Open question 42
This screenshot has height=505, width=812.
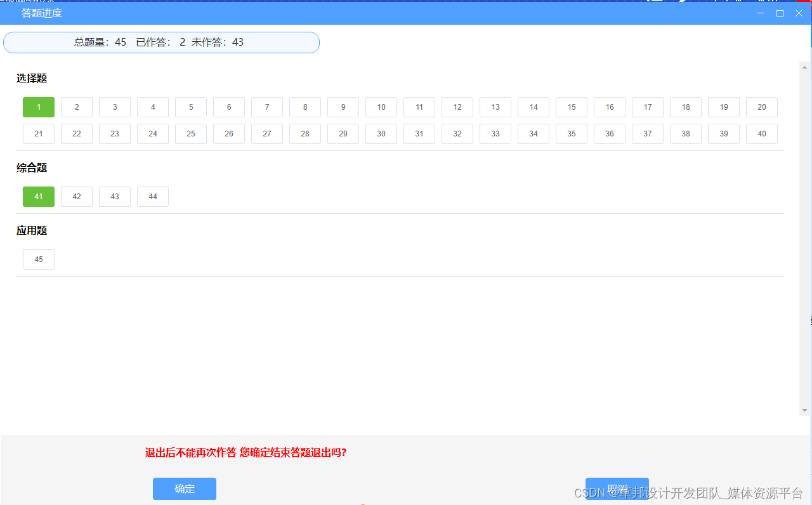tap(76, 197)
